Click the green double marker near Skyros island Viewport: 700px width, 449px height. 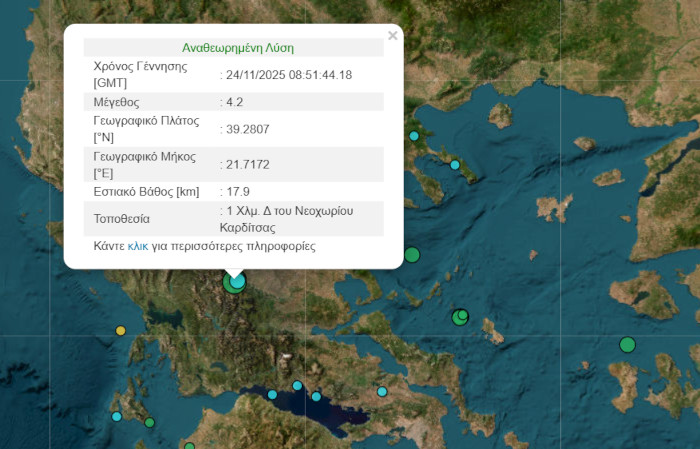(x=460, y=317)
